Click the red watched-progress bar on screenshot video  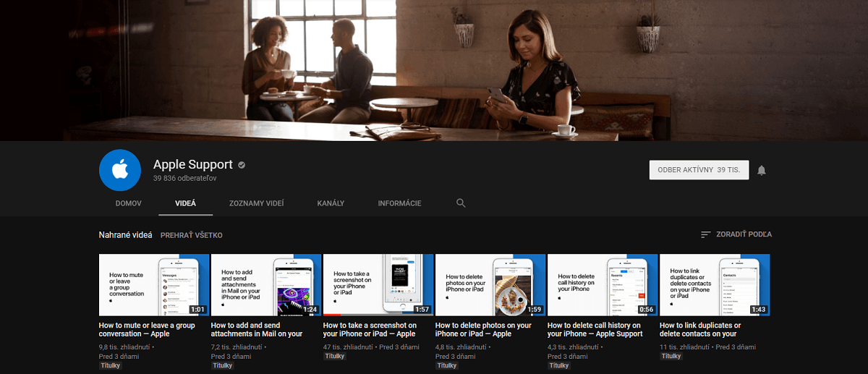coord(331,315)
